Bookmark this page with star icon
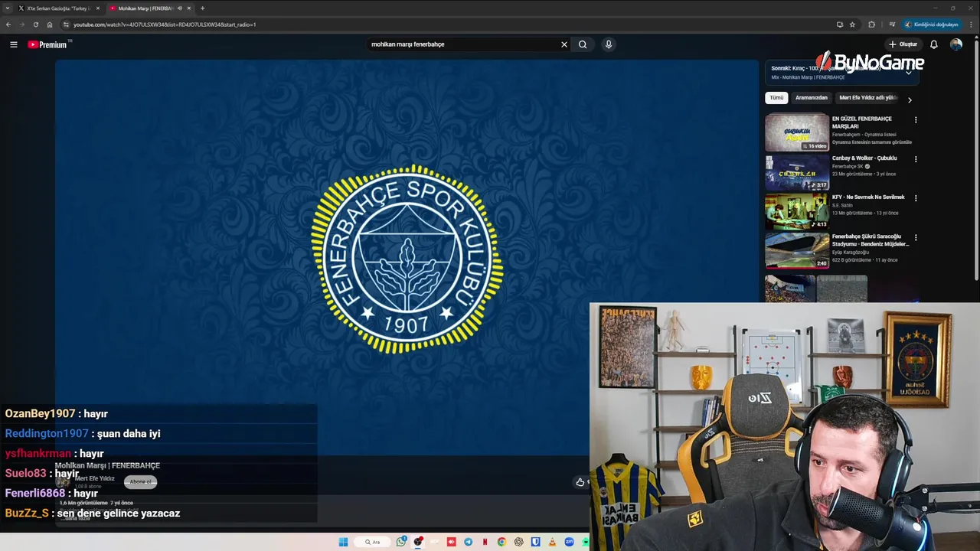 pyautogui.click(x=852, y=24)
